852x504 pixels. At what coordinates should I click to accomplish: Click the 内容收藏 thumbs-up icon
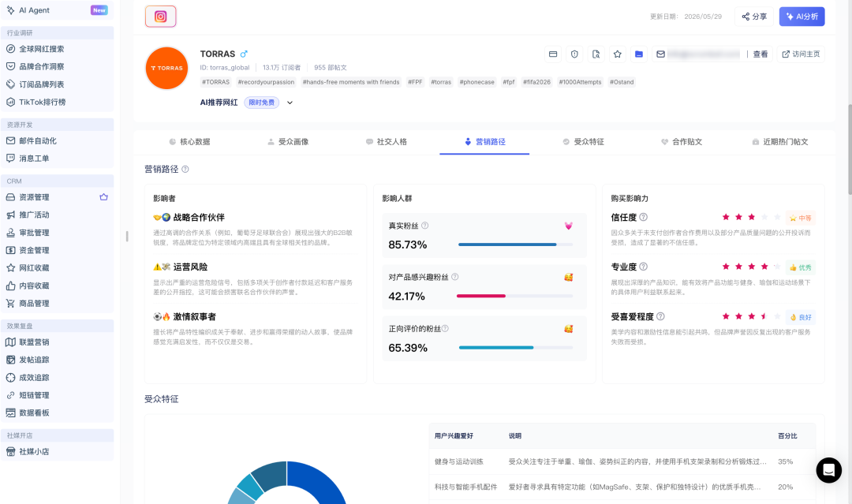[10, 286]
